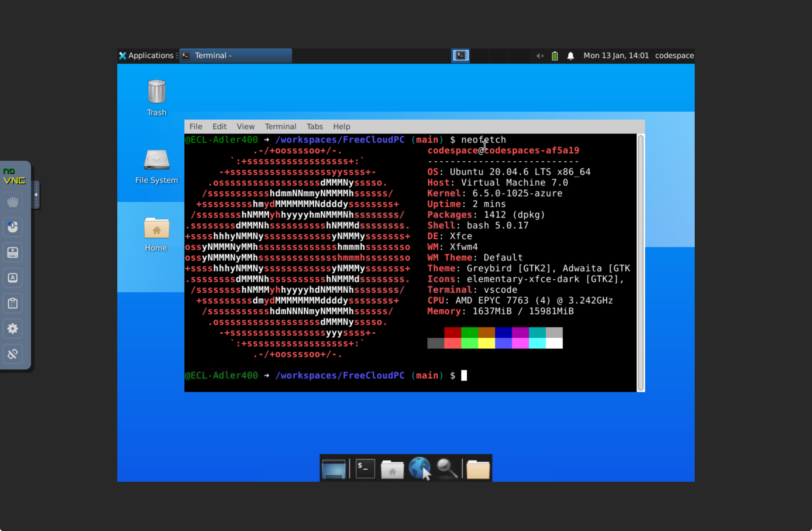Screen dimensions: 812x531
Task: Click the clock showing Mon 13 Jan
Action: [616, 56]
